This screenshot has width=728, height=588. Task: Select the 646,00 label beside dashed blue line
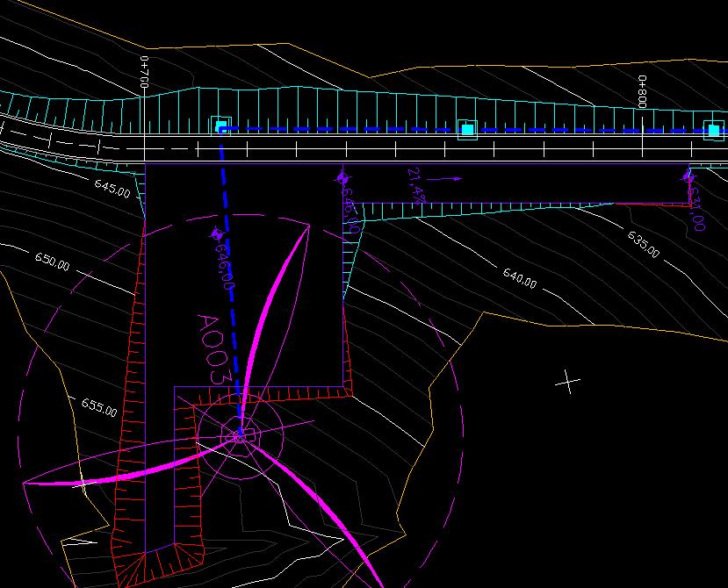point(224,266)
